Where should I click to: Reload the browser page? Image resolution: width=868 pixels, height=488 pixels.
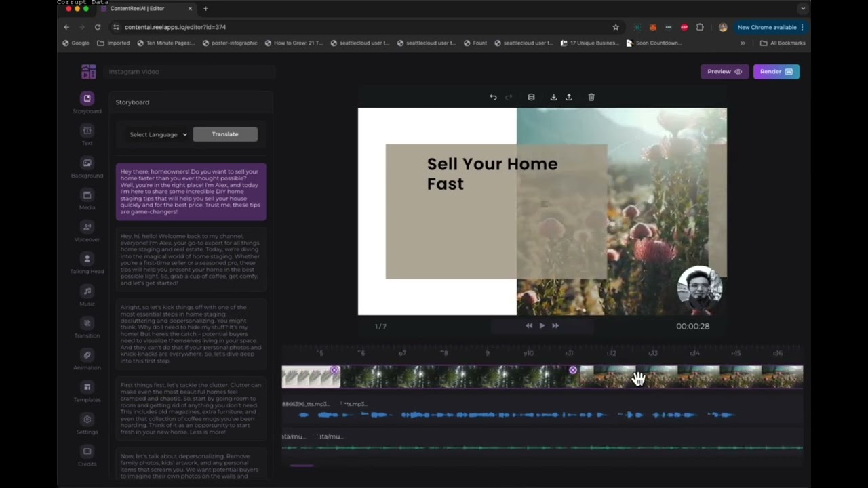point(98,27)
